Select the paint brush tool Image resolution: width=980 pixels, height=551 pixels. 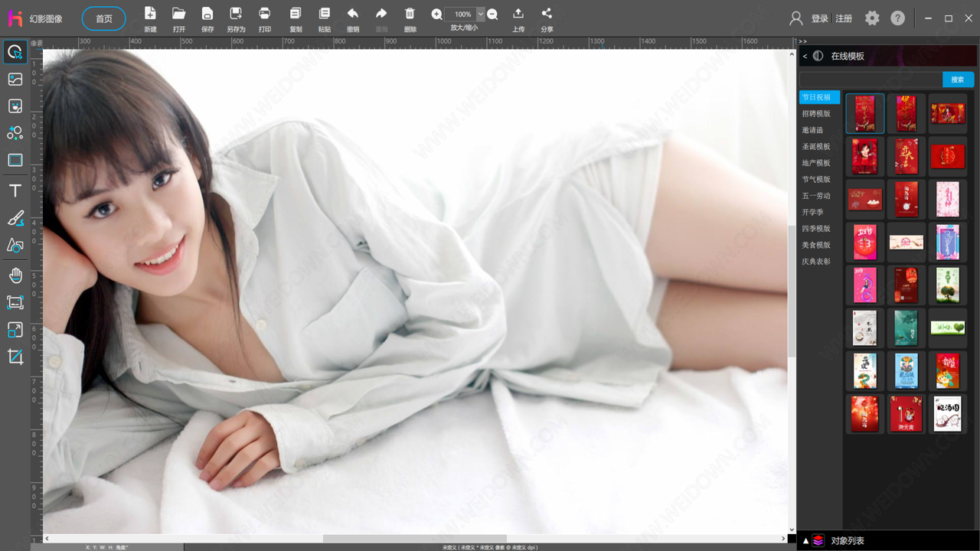coord(15,218)
